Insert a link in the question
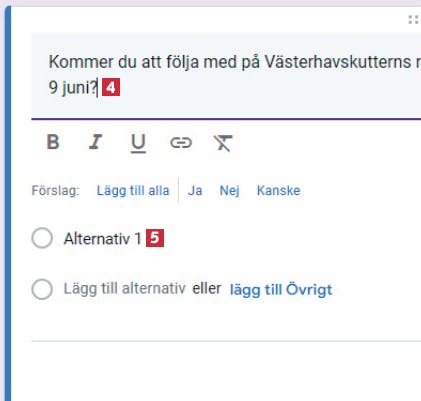Image resolution: width=421 pixels, height=401 pixels. [181, 143]
